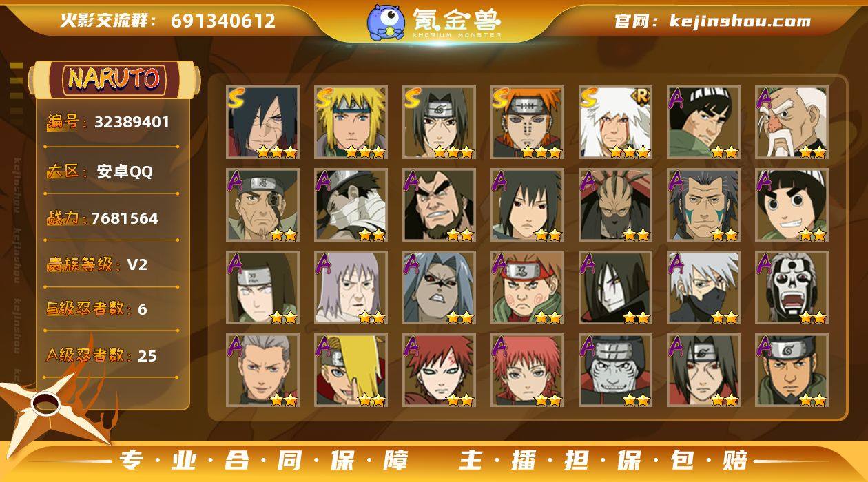Select the blonde Minato S-rank portrait
Viewport: 868px width, 482px height.
pyautogui.click(x=351, y=123)
